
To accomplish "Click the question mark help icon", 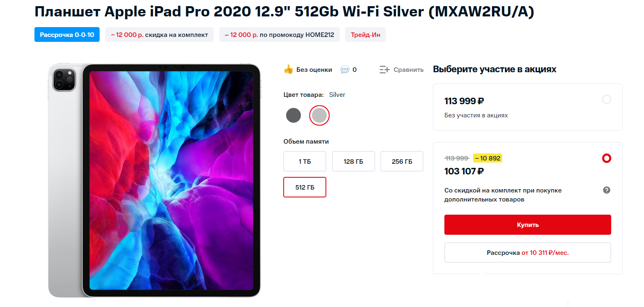I will coord(607,190).
